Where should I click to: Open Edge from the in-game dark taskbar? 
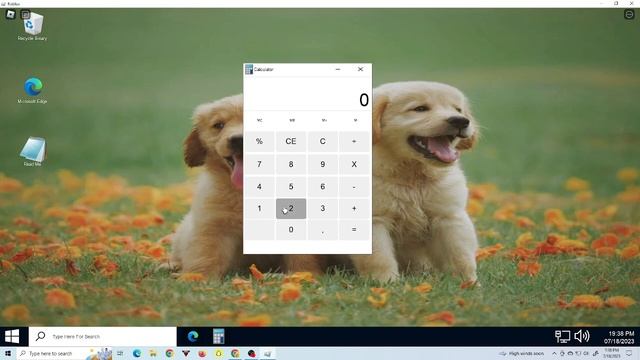point(193,336)
